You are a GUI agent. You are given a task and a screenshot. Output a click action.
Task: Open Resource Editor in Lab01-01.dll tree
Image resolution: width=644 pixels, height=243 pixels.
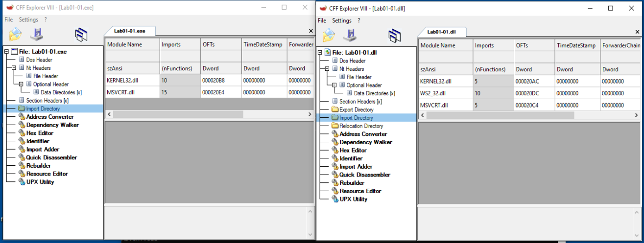click(360, 191)
